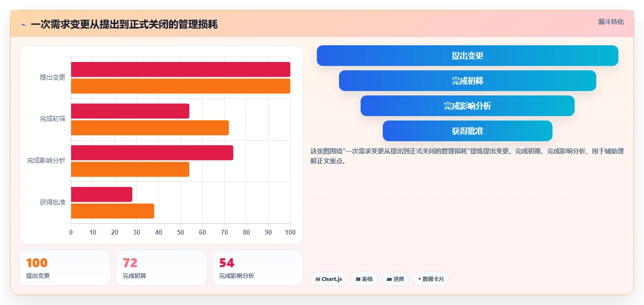Image resolution: width=644 pixels, height=305 pixels.
Task: Click the title 一次需求变更从提出到正式关闭的管理损耗
Action: click(124, 24)
